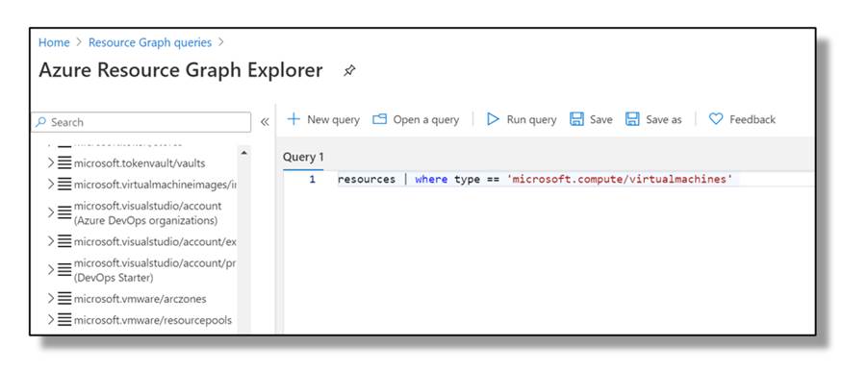The width and height of the screenshot is (868, 371).
Task: Expand microsoft.vmware/arczones tree node
Action: pos(51,299)
